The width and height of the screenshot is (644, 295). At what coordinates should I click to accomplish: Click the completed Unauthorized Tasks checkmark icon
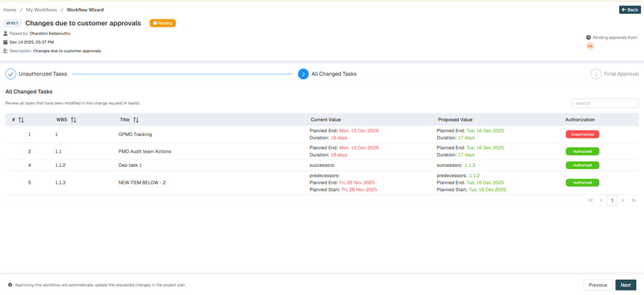tap(11, 74)
